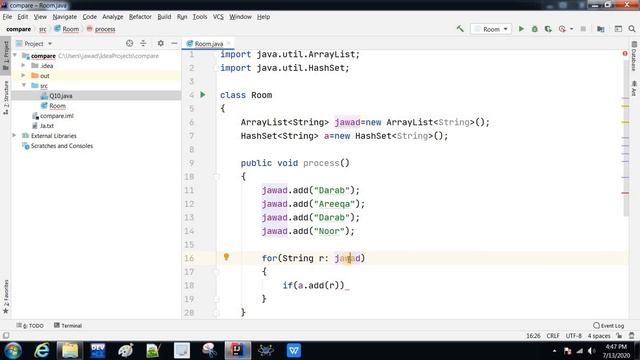640x360 pixels.
Task: Run with coverage icon
Action: [x=548, y=29]
